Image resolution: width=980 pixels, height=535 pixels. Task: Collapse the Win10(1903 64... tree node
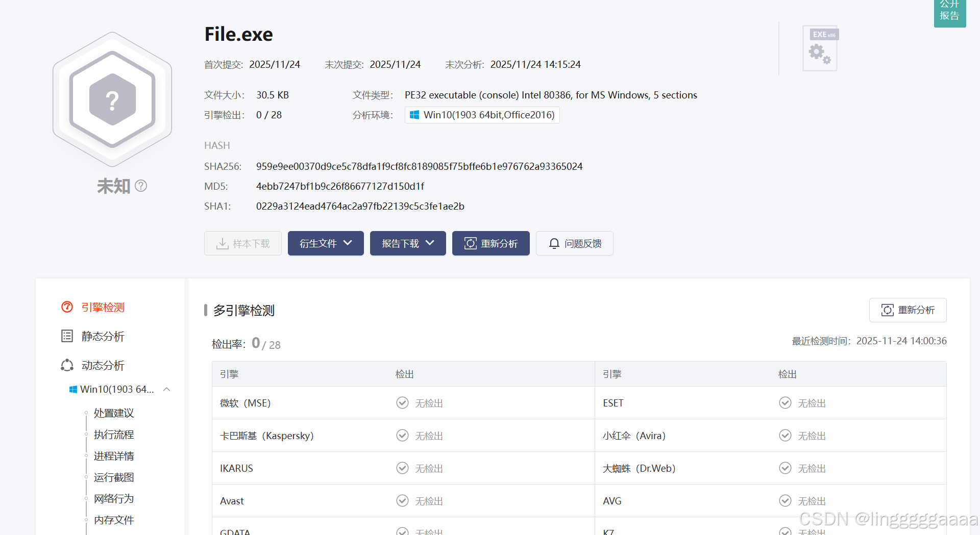point(166,389)
